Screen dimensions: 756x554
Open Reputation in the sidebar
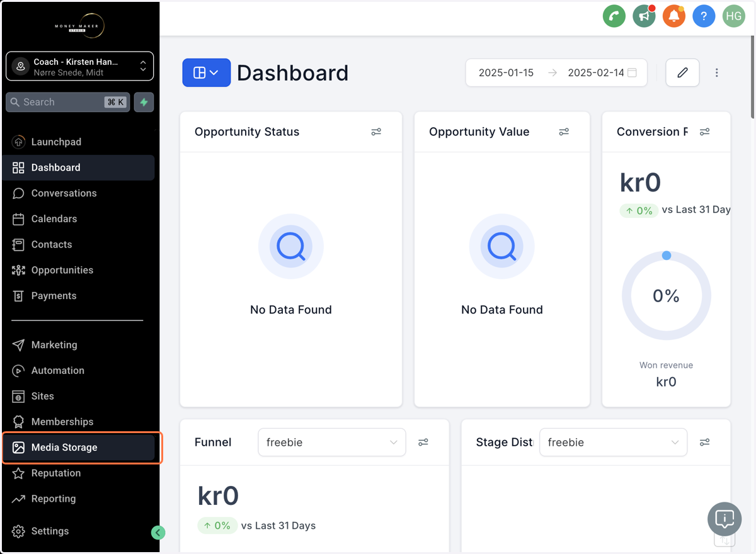79,473
